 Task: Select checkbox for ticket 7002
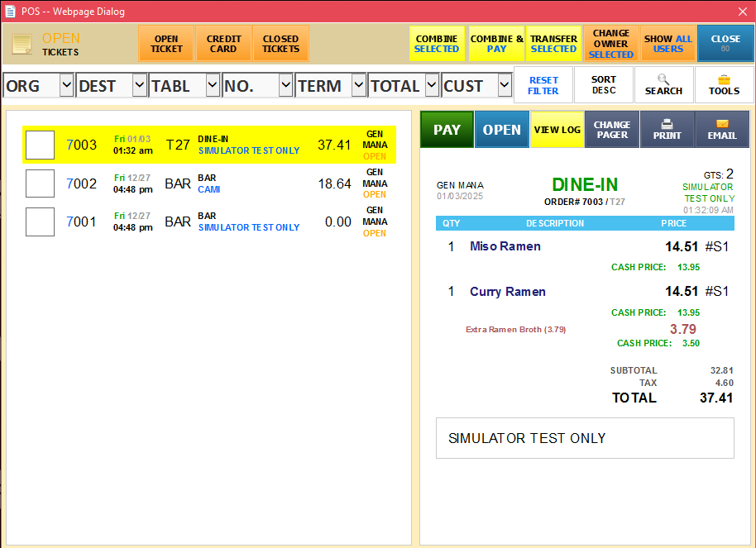coord(40,183)
